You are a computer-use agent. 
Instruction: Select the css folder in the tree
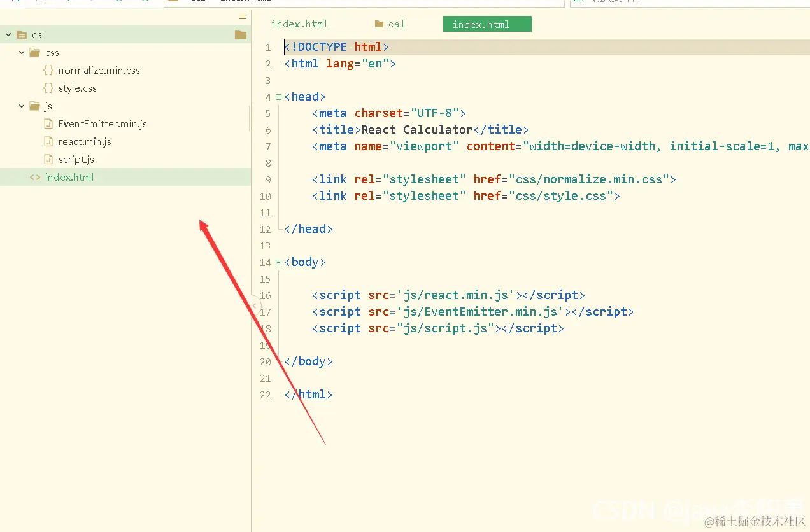click(52, 53)
